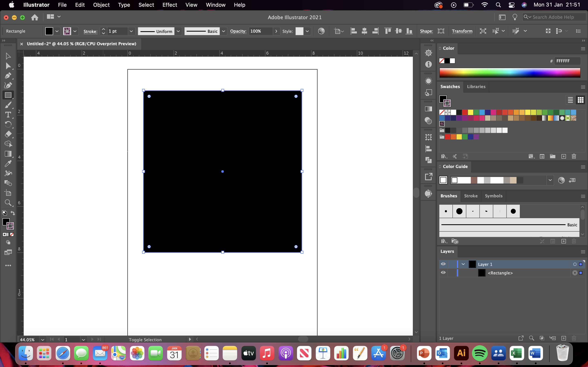Select the Eyedropper tool
Viewport: 588px width, 367px height.
(x=8, y=163)
